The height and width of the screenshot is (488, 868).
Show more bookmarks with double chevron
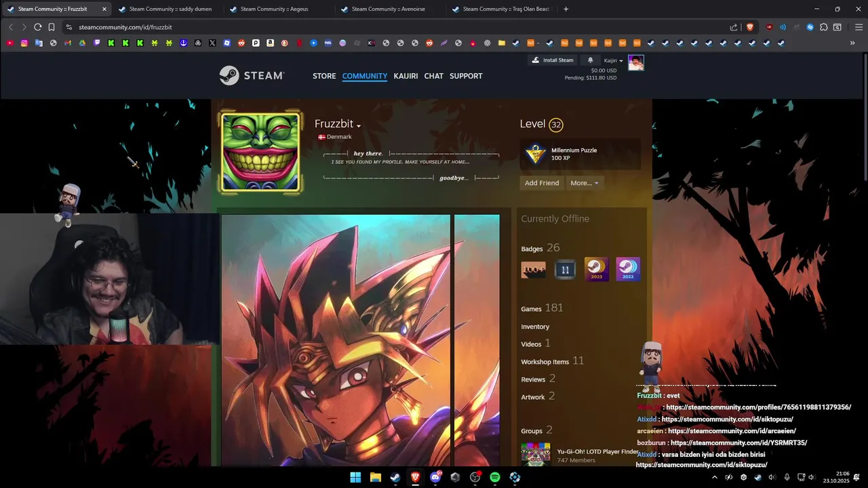[852, 43]
